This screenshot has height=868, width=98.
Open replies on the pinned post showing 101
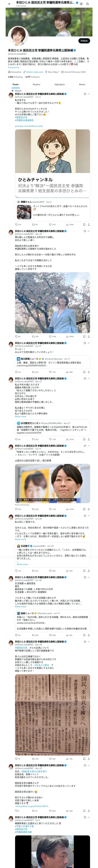(x=18, y=224)
